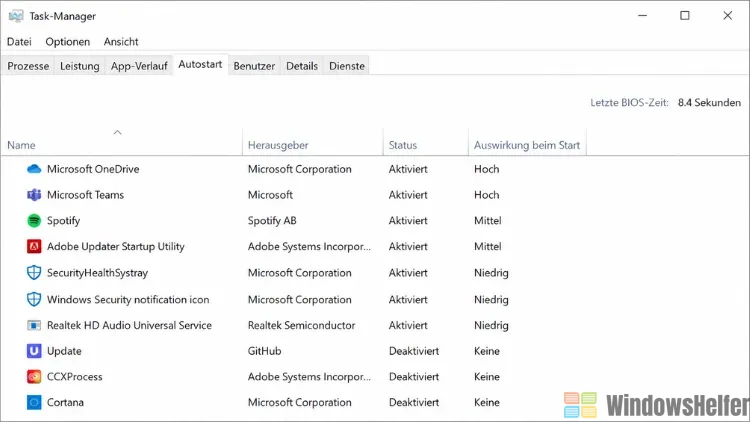Screen dimensions: 750x422
Task: Select Windows Security notification icon entry
Action: tap(128, 300)
